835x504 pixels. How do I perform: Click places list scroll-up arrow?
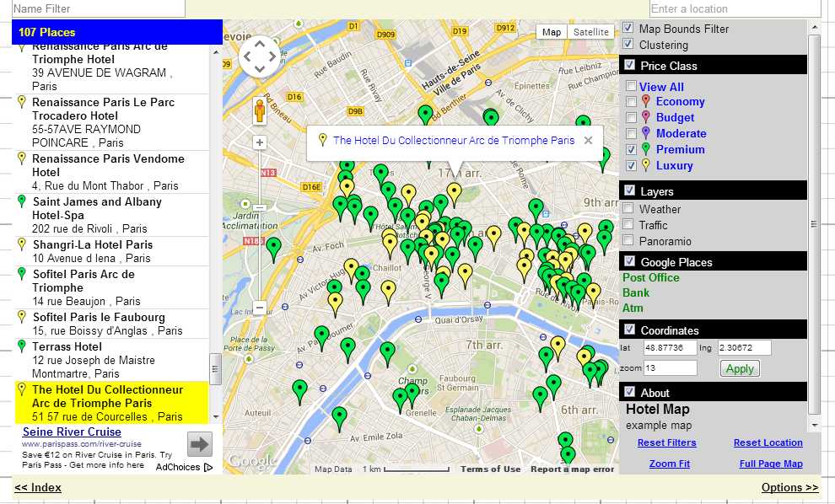tap(216, 52)
